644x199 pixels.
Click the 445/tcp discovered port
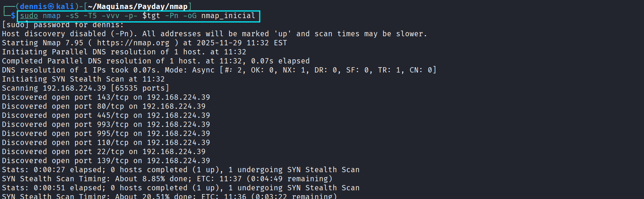click(x=113, y=115)
